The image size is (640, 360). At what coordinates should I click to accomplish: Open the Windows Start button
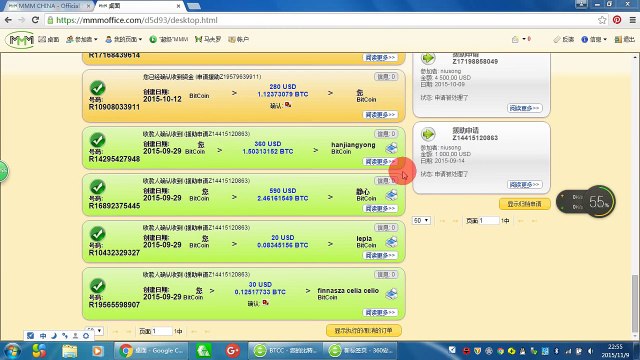click(x=12, y=351)
